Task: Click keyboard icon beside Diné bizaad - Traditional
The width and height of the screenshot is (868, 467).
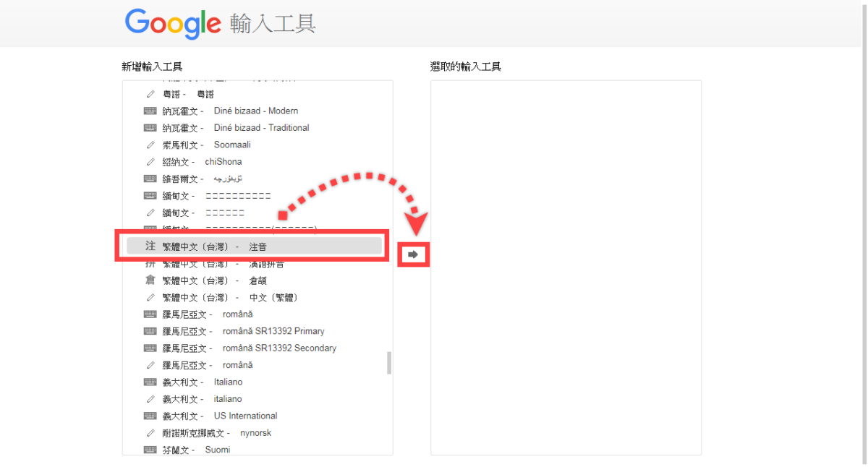Action: [x=150, y=128]
